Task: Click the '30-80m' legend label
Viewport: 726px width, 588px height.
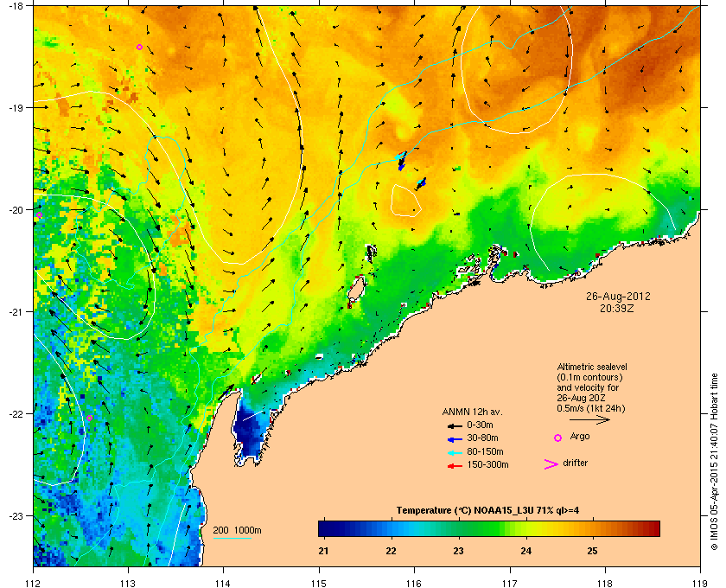Action: tap(482, 438)
